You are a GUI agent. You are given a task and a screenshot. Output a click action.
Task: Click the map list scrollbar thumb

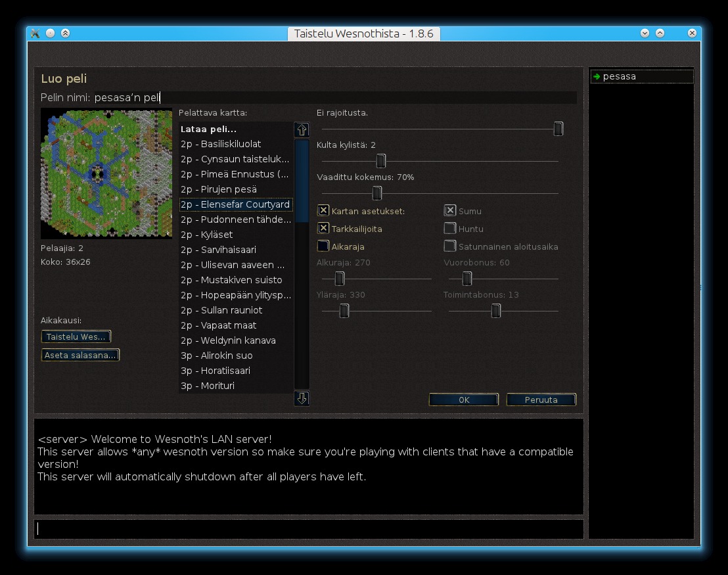(x=302, y=181)
